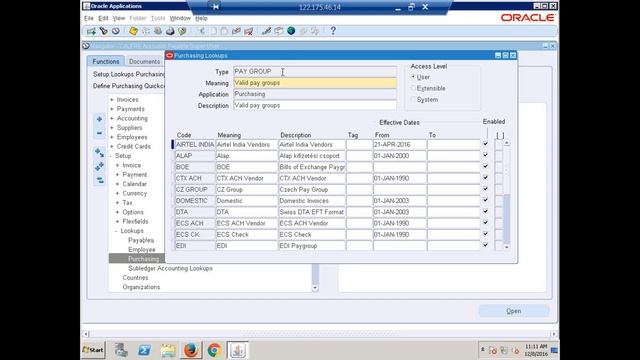Click the Delete record red X icon
The image size is (640, 360).
pos(249,31)
